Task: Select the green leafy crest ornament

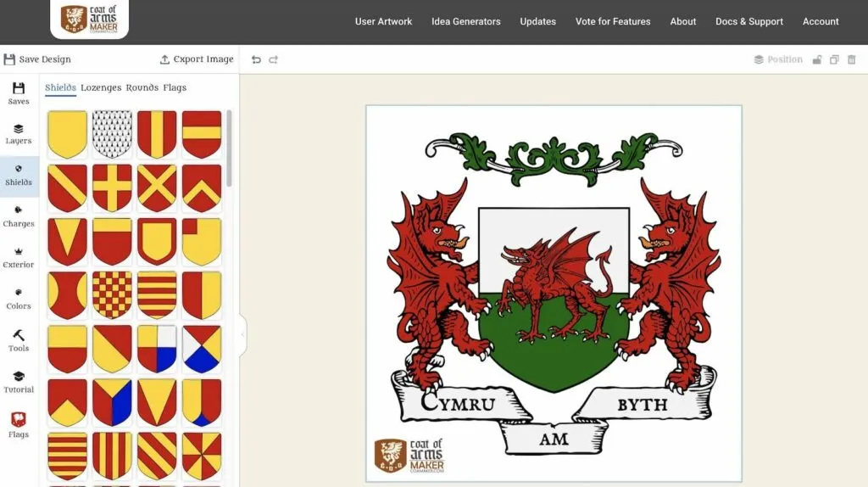Action: pyautogui.click(x=554, y=158)
